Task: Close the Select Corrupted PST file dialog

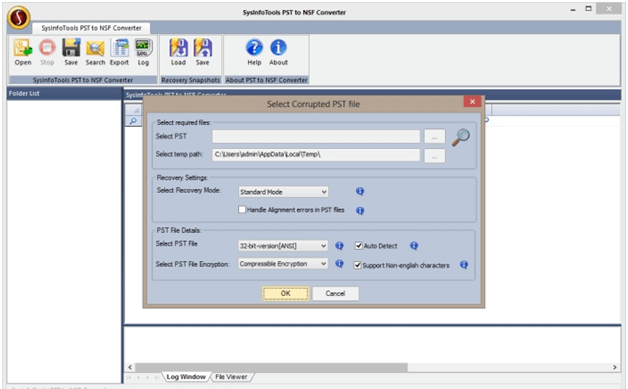Action: [x=472, y=102]
